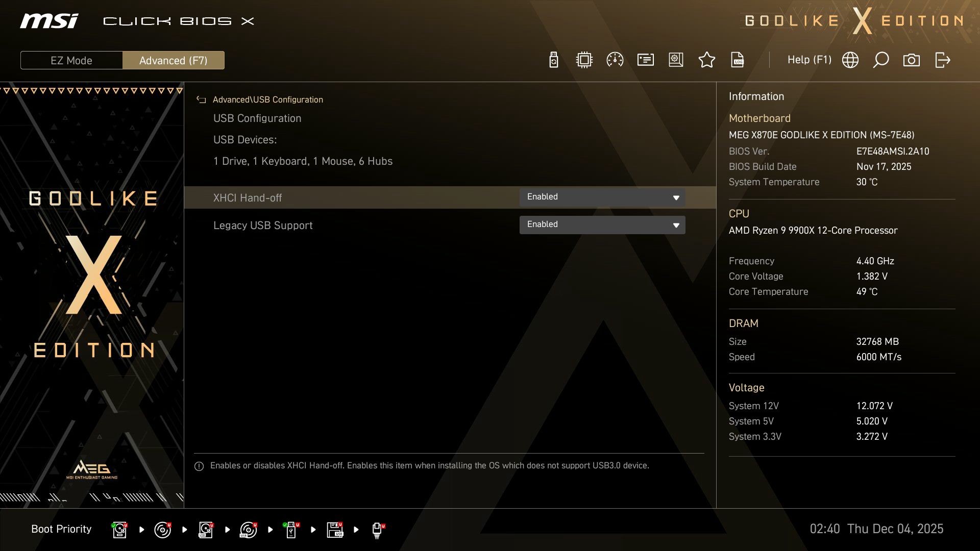Select the Advanced (F7) tab

point(173,60)
